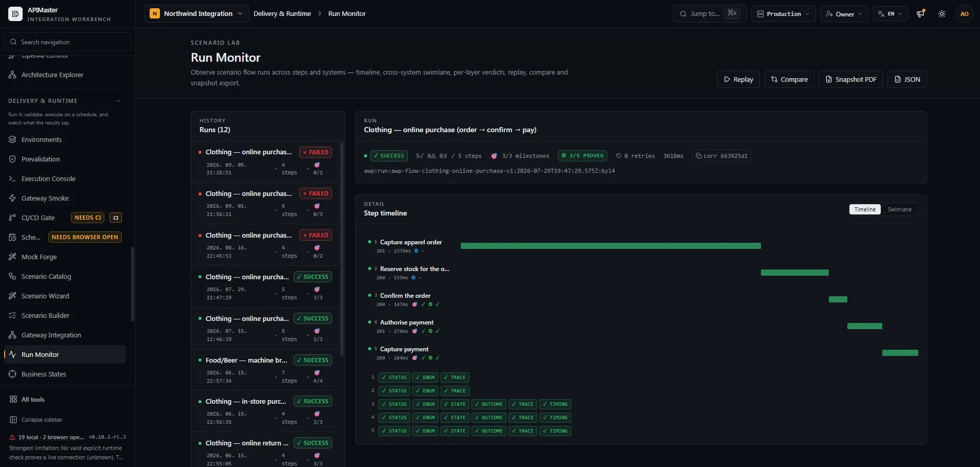This screenshot has width=980, height=467.
Task: Open Prevalidation from sidebar
Action: [65, 159]
